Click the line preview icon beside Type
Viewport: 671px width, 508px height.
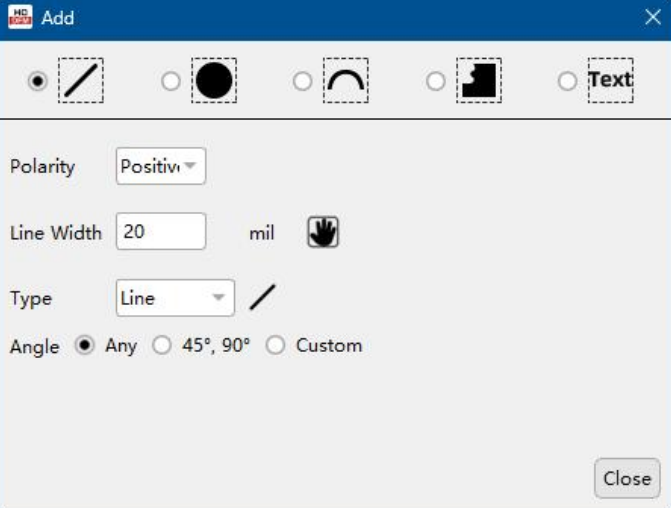(262, 297)
